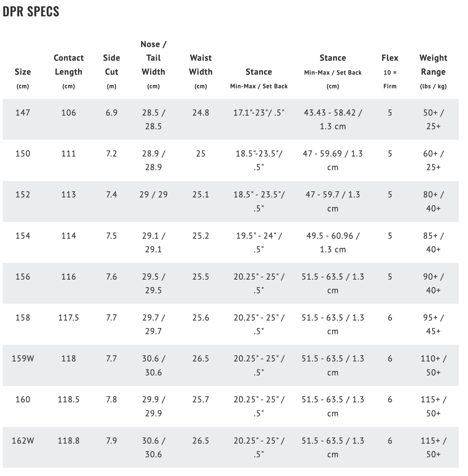Viewport: 468px width, 476px height.
Task: Select the Contact Length column header
Action: [x=68, y=65]
